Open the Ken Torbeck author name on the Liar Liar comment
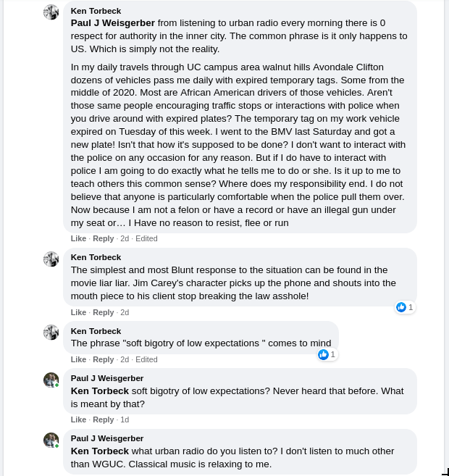Image resolution: width=449 pixels, height=476 pixels. tap(96, 257)
